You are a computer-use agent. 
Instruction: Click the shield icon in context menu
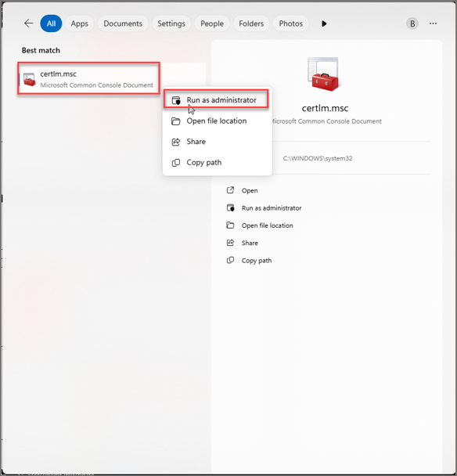[176, 100]
